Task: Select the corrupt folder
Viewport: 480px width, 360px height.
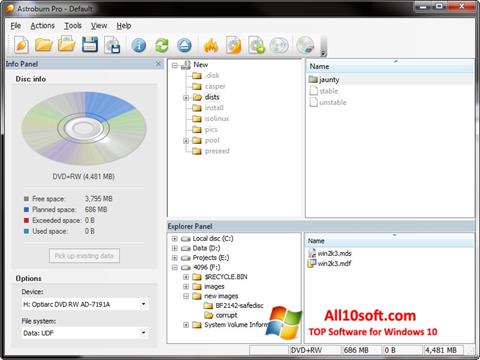Action: pyautogui.click(x=221, y=315)
